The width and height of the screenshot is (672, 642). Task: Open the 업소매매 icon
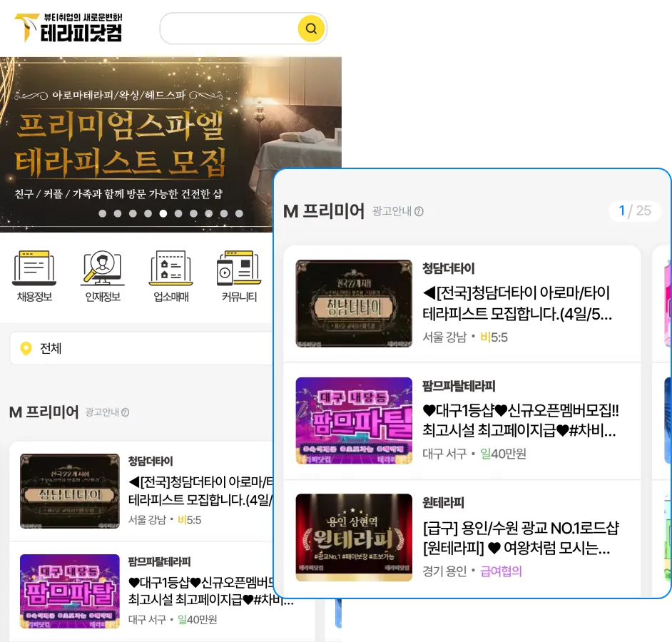(x=171, y=276)
